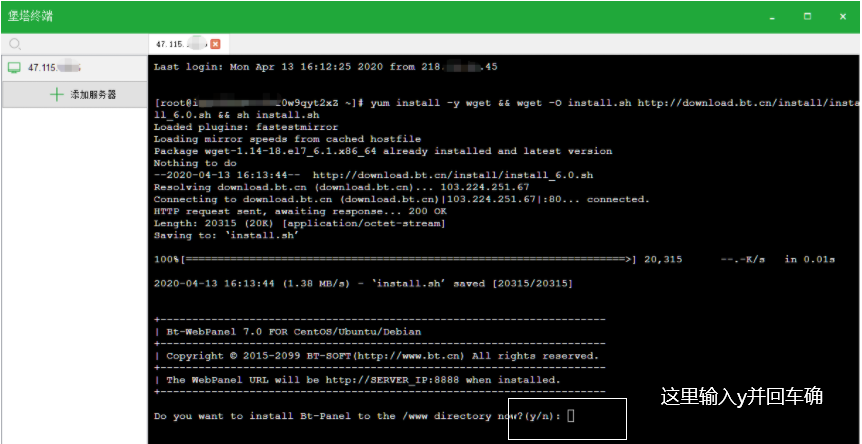Click the 'll_6.0.sh && sh install.sh' continuation line
862x444 pixels.
(x=236, y=115)
